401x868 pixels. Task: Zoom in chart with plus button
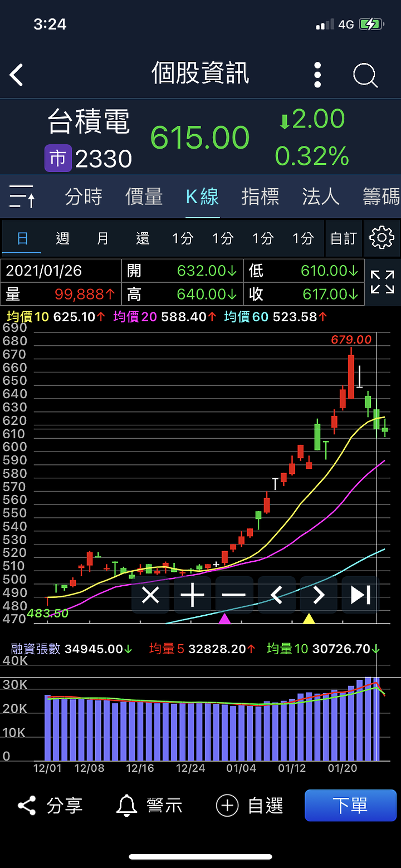tap(193, 595)
